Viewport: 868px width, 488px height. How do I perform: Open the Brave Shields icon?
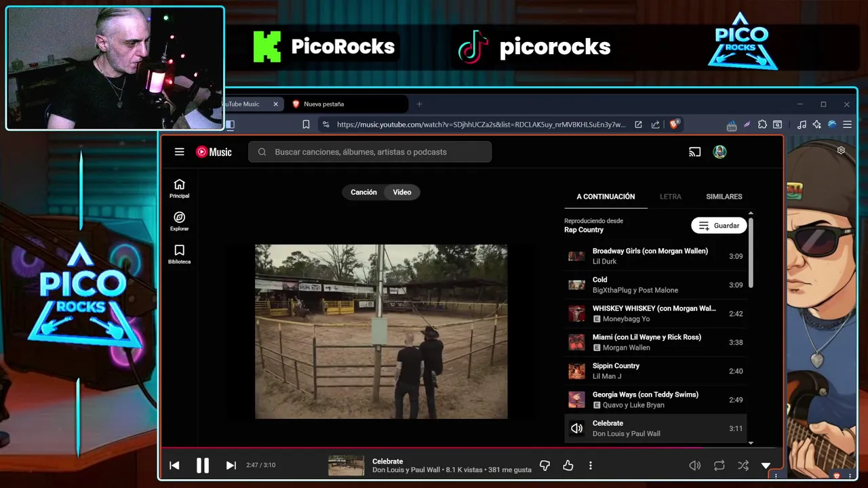pos(674,125)
